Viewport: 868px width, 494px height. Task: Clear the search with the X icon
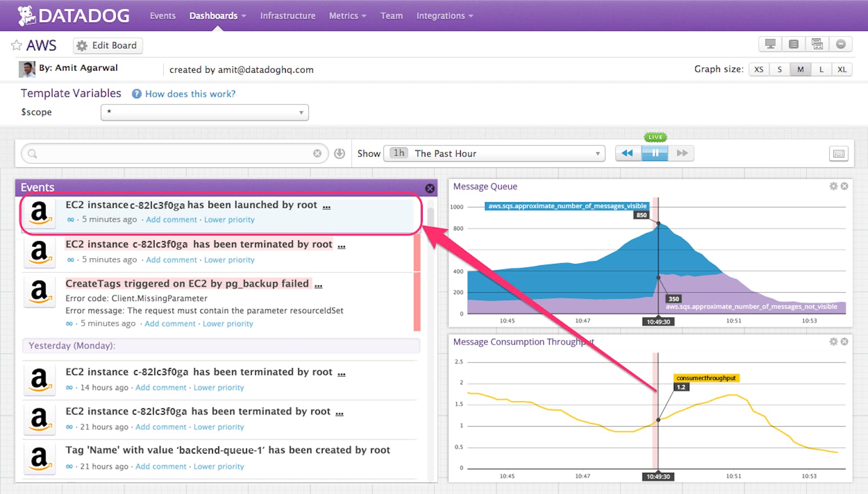click(318, 153)
